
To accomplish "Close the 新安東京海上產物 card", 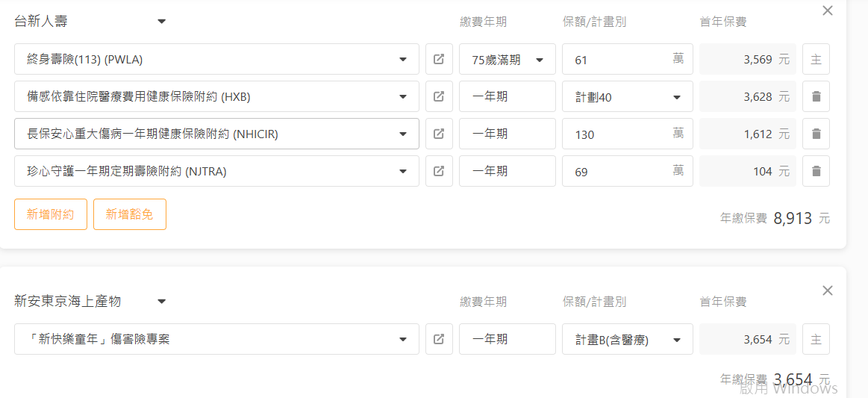I will (828, 290).
